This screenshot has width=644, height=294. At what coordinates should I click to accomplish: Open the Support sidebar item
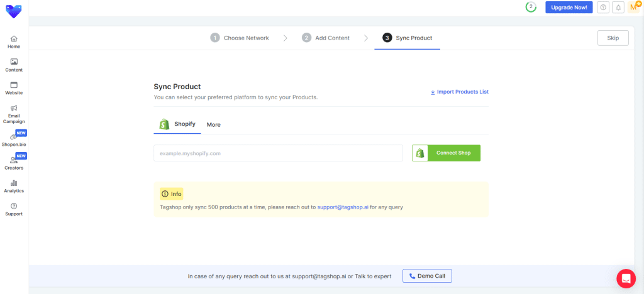[14, 209]
